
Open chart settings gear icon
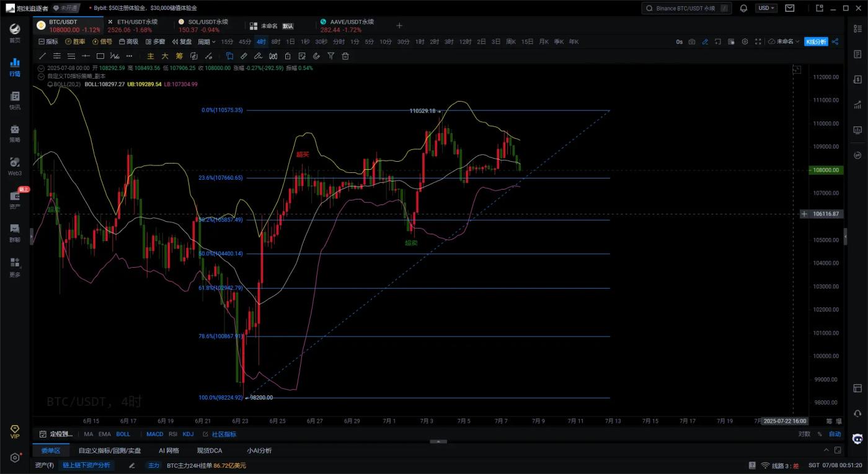pos(745,42)
